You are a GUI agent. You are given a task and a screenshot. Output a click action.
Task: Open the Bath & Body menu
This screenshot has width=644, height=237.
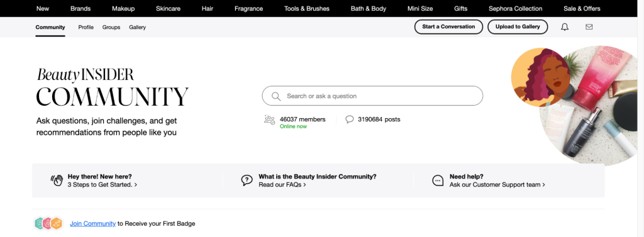click(369, 9)
